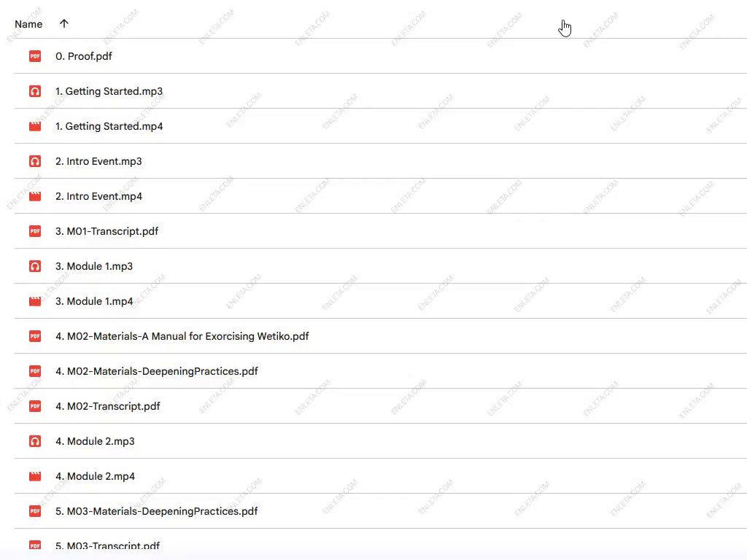Open 4. M02-Materials-DeepeningPractices.pdf
The height and width of the screenshot is (560, 747).
tap(156, 371)
